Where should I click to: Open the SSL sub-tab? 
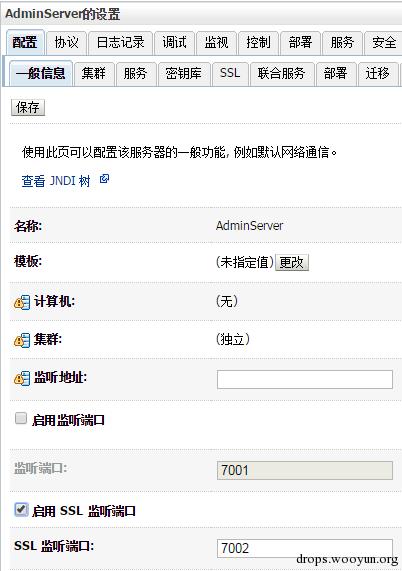pyautogui.click(x=230, y=74)
